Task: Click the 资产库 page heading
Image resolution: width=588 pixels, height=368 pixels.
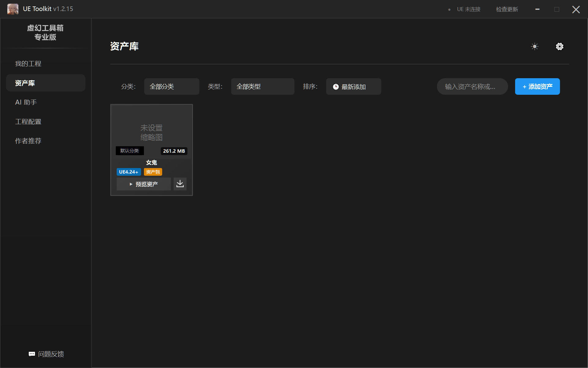Action: 124,46
